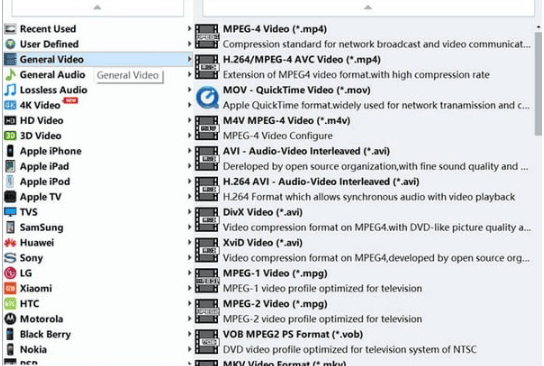544x366 pixels.
Task: Click the User Defined globe icon
Action: pyautogui.click(x=10, y=44)
